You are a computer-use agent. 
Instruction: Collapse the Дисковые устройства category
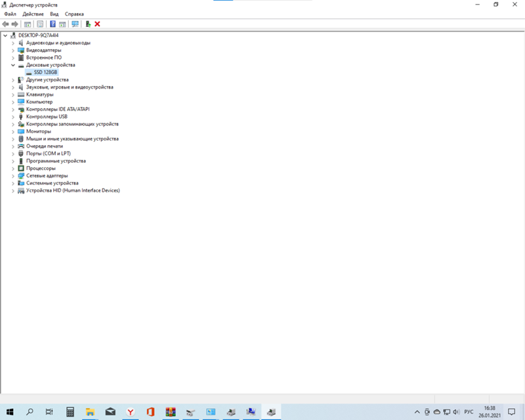click(13, 65)
